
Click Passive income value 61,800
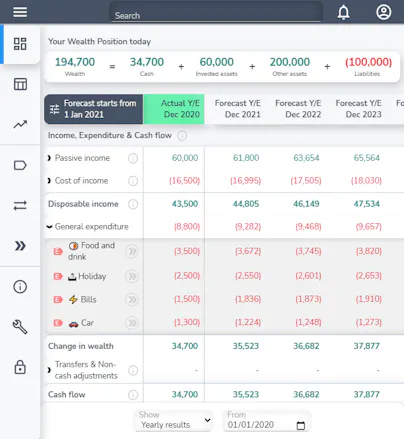click(x=246, y=158)
